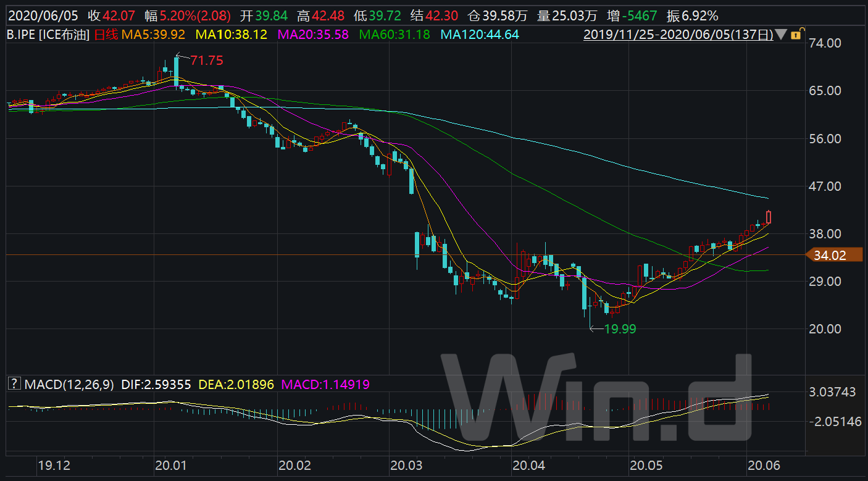Click the magenta MACD:1.14919 value
868x481 pixels.
coord(325,385)
